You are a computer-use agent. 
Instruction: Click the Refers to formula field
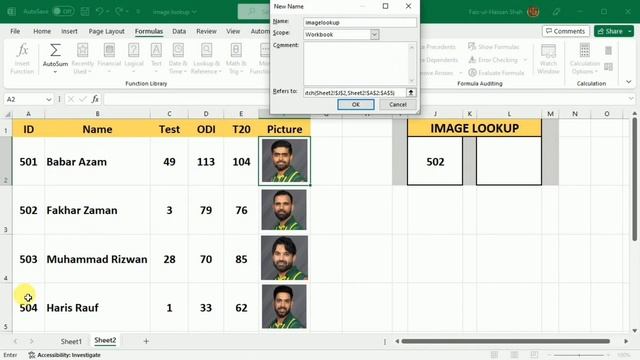coord(354,93)
